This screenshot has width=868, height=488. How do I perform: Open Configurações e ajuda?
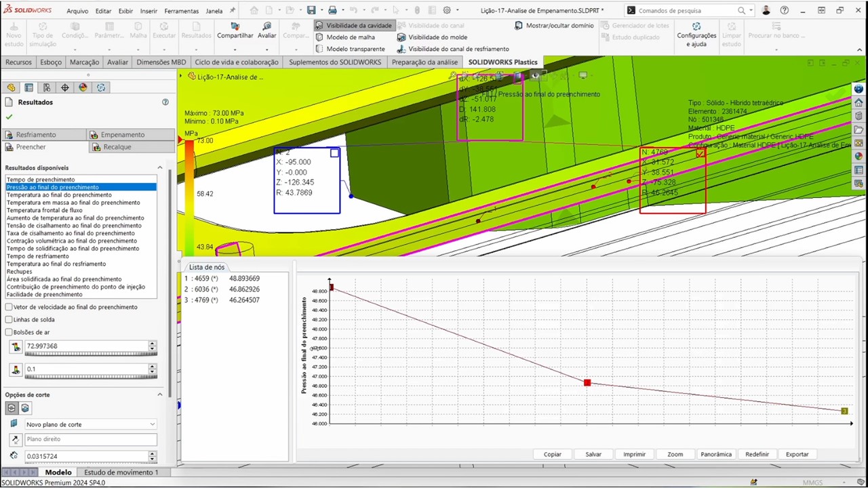click(x=696, y=35)
